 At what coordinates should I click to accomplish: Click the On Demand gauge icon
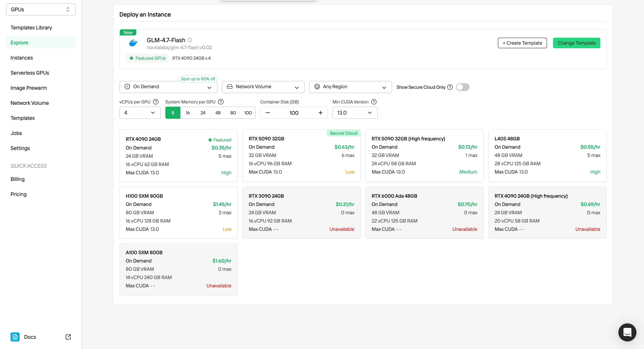pos(127,86)
